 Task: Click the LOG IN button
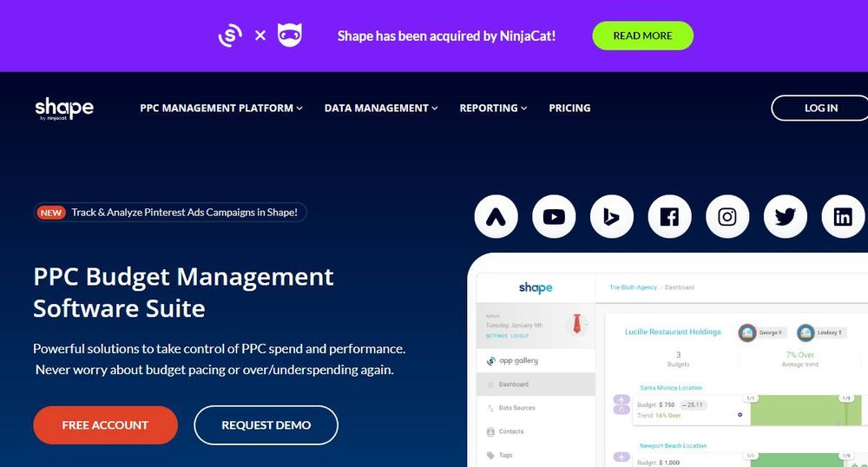click(820, 108)
